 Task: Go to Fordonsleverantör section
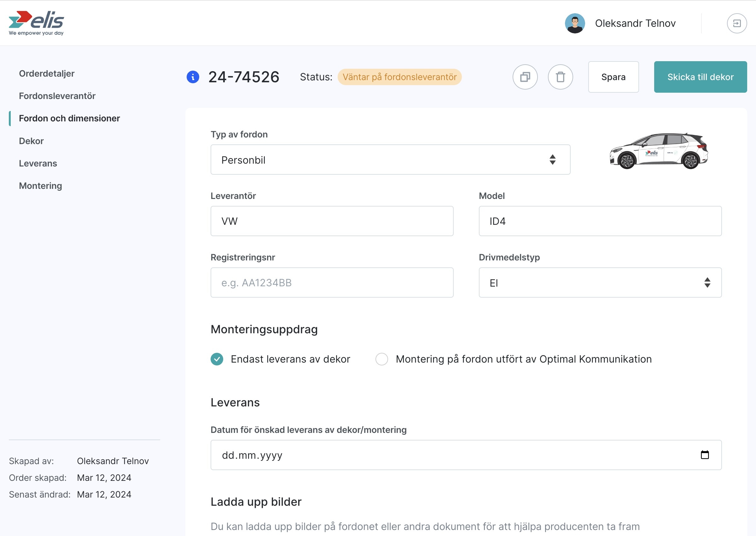click(x=57, y=96)
